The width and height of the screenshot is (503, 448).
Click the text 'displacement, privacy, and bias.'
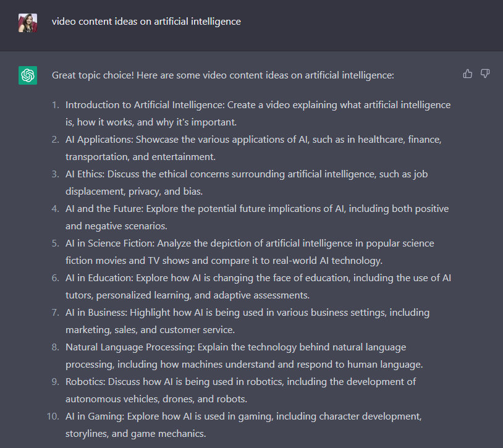click(x=134, y=192)
